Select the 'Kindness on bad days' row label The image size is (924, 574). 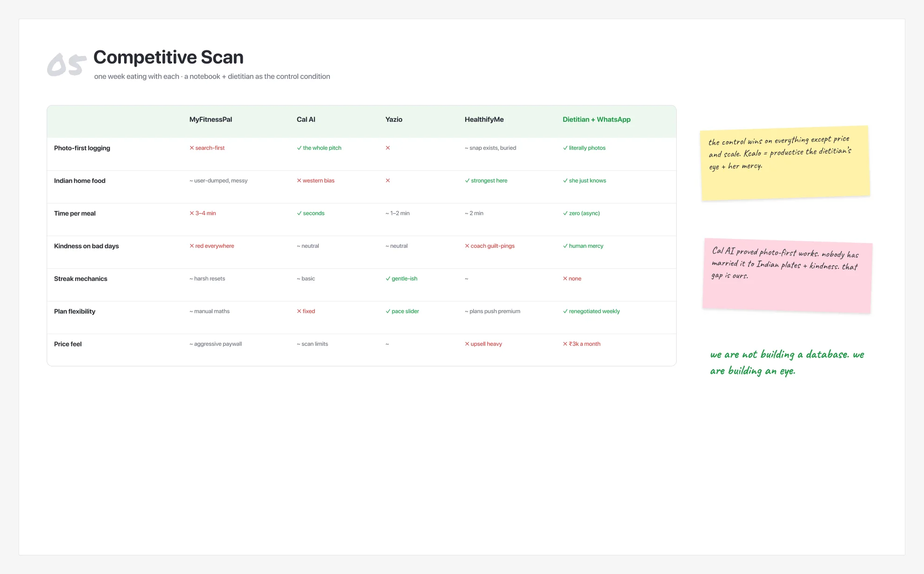coord(86,246)
